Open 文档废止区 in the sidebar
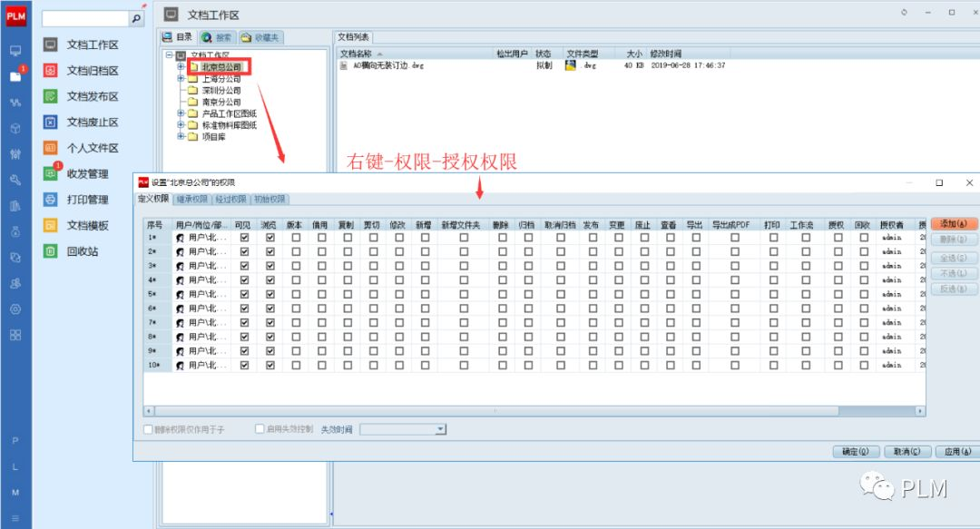The width and height of the screenshot is (980, 529). [x=93, y=122]
